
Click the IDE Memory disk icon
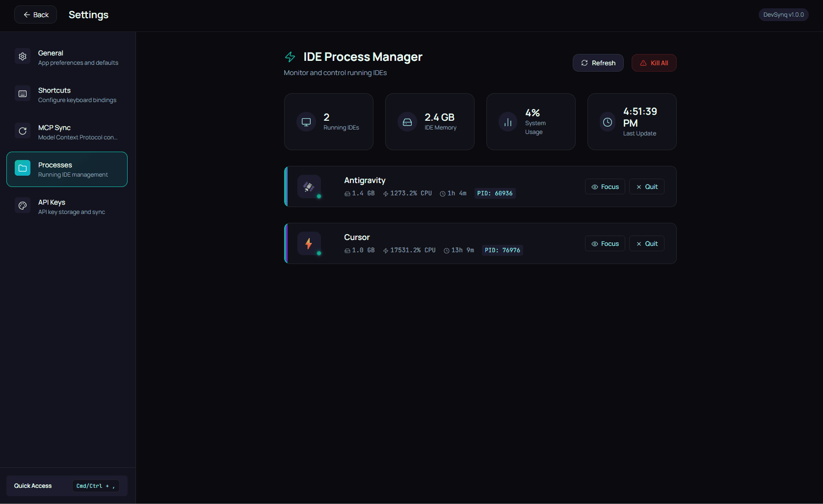[407, 122]
